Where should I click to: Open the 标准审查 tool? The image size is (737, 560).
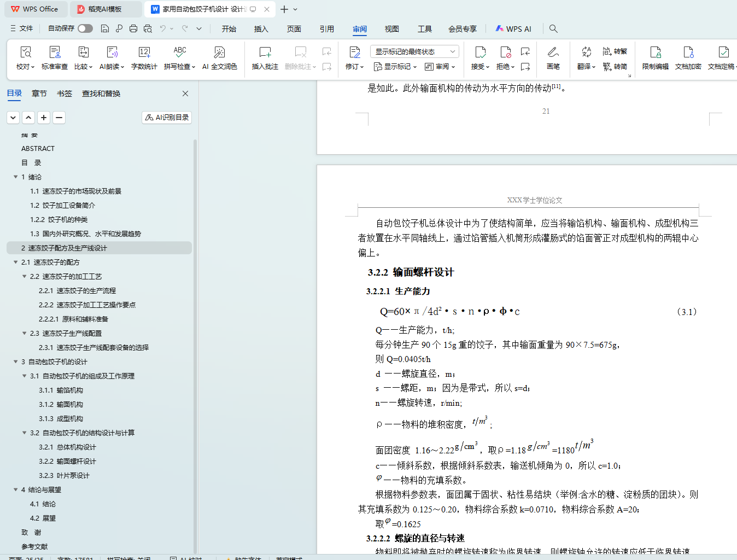55,58
